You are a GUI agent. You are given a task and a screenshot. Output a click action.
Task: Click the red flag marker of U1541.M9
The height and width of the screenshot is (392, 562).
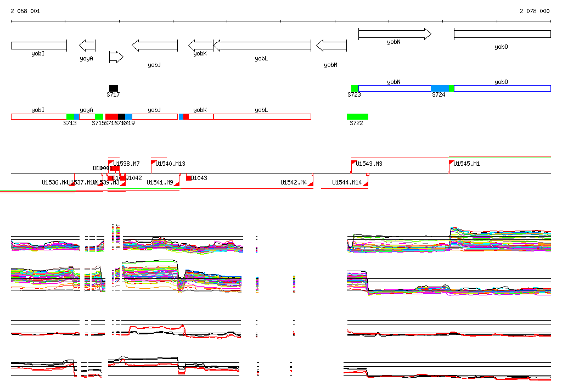point(176,183)
